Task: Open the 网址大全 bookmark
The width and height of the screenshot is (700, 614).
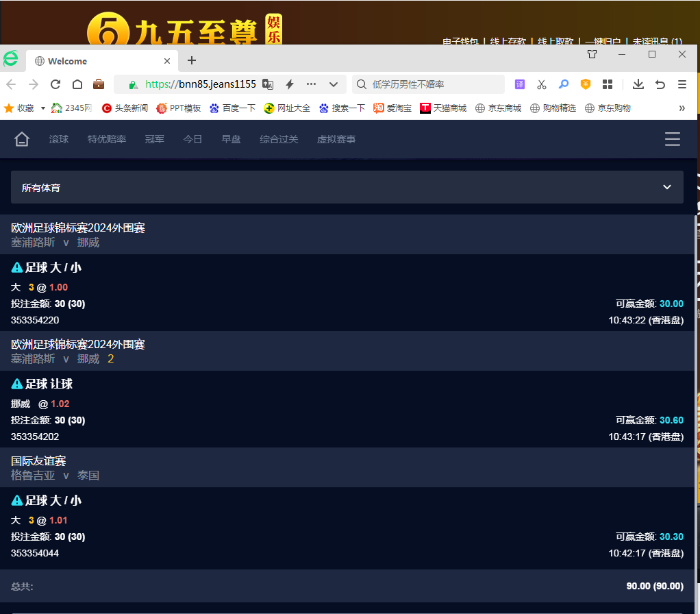Action: (x=287, y=108)
